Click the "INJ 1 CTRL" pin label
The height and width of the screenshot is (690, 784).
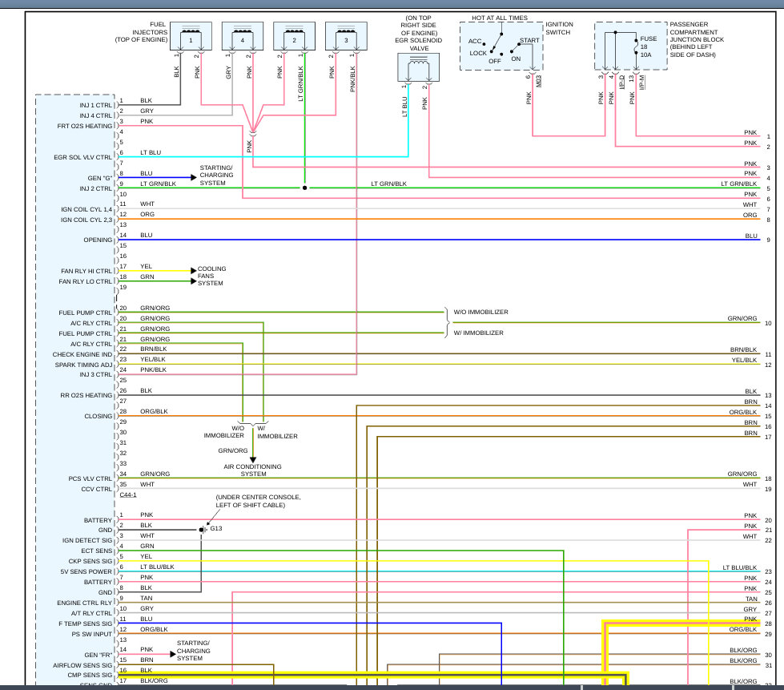click(x=95, y=105)
